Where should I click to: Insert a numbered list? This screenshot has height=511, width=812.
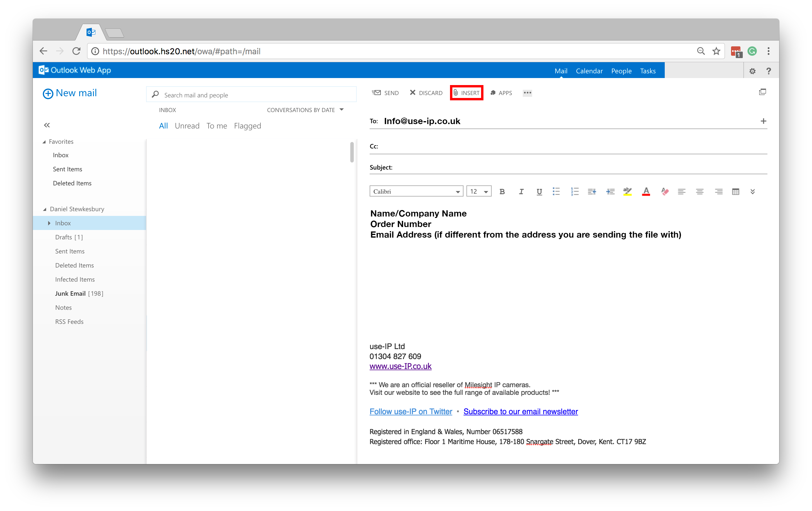575,191
